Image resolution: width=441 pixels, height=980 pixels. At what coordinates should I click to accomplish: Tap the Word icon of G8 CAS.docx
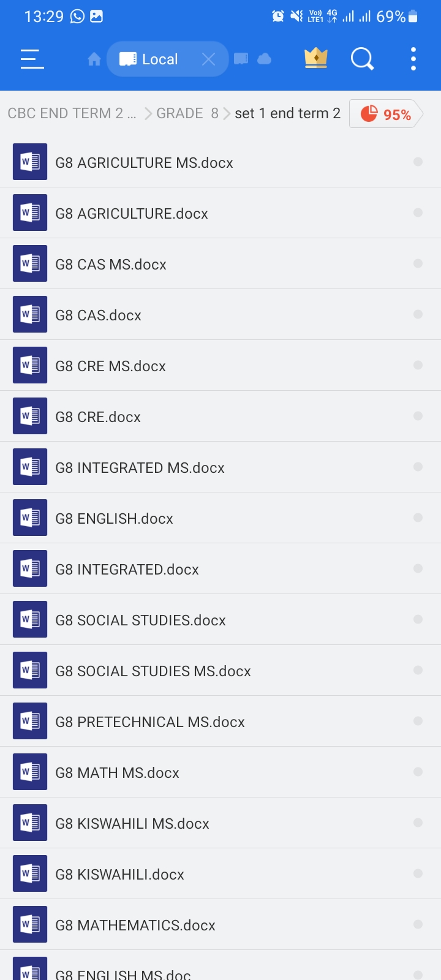[x=30, y=315]
